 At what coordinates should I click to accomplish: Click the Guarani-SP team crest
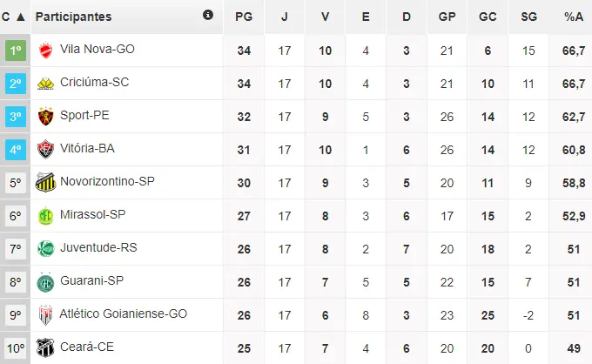[x=45, y=281]
